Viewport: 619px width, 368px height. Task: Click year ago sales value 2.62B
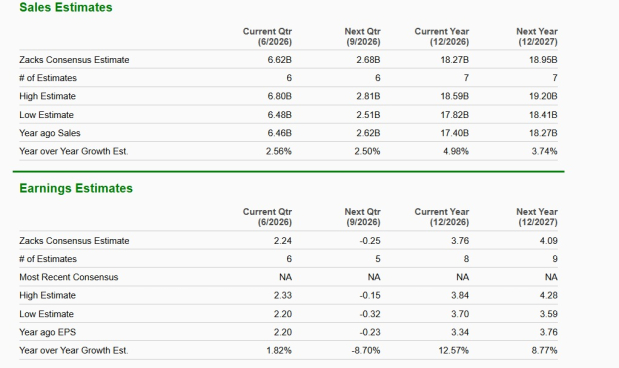(x=368, y=133)
